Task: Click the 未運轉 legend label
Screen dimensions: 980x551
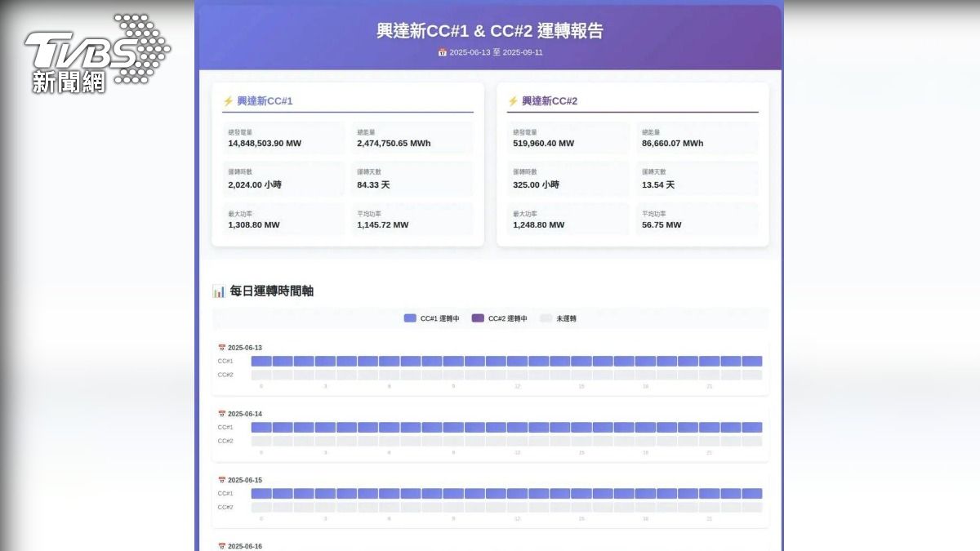Action: 566,318
